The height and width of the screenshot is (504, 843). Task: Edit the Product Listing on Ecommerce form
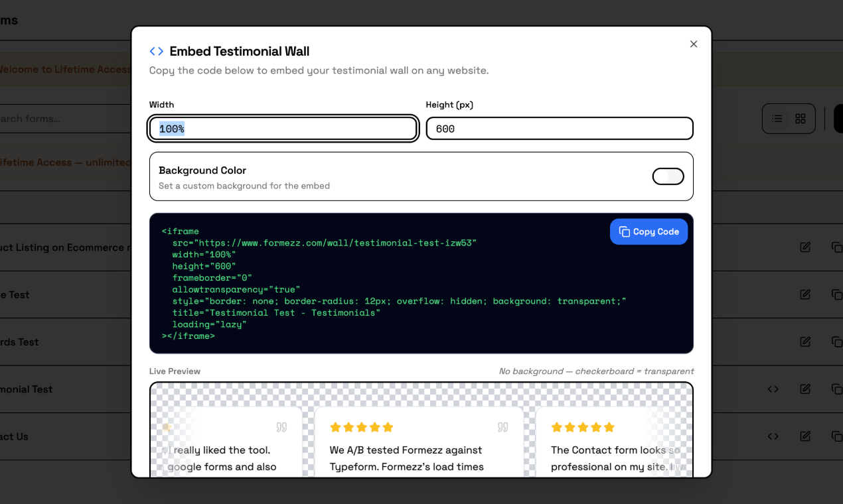coord(805,247)
